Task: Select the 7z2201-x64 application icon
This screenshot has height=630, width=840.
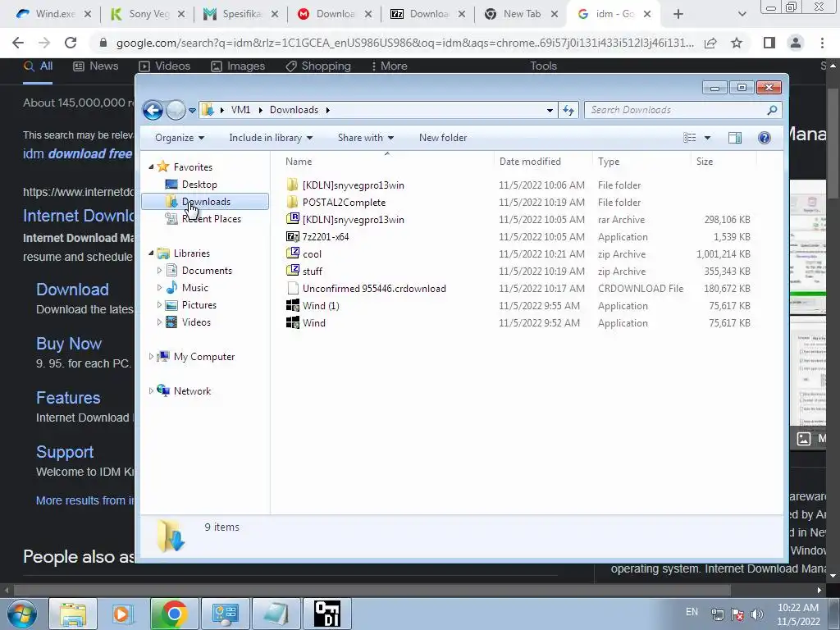Action: (293, 236)
